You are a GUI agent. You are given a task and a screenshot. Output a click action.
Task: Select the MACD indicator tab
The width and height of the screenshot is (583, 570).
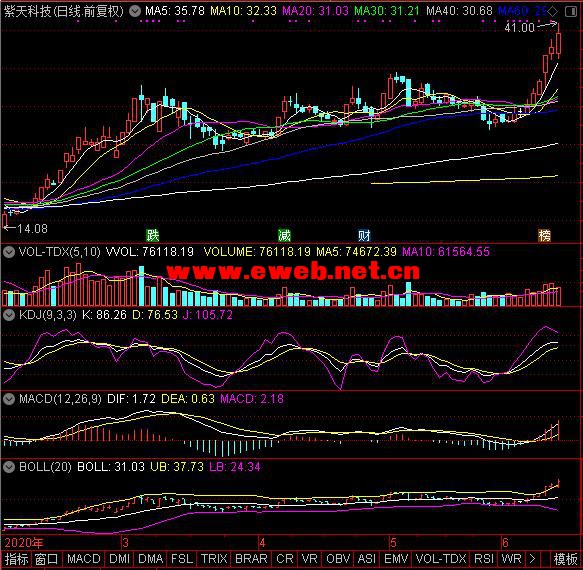click(x=84, y=559)
